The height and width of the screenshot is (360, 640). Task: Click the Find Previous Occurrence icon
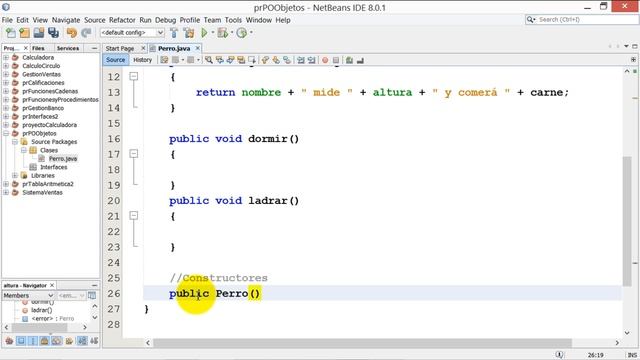[220, 60]
